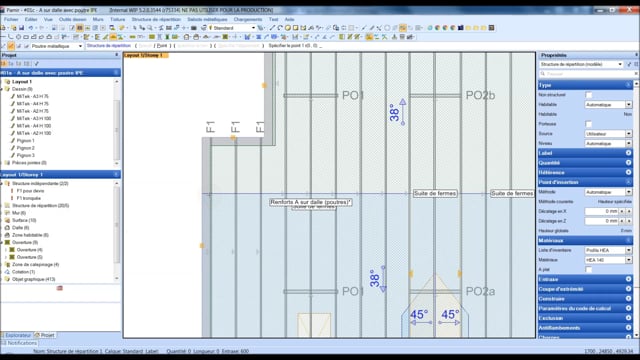Click the checkmark icon in Projet panel
The width and height of the screenshot is (640, 360).
[x=36, y=64]
